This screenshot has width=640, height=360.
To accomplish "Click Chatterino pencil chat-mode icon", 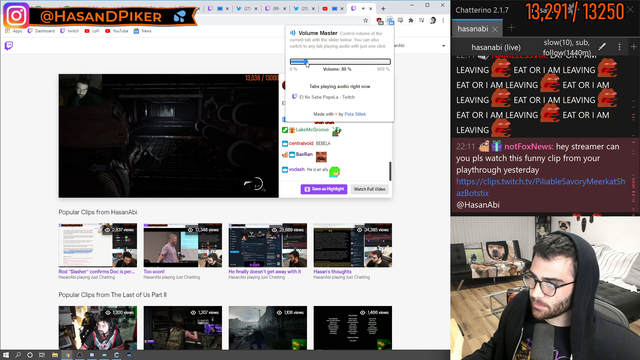I will (602, 47).
